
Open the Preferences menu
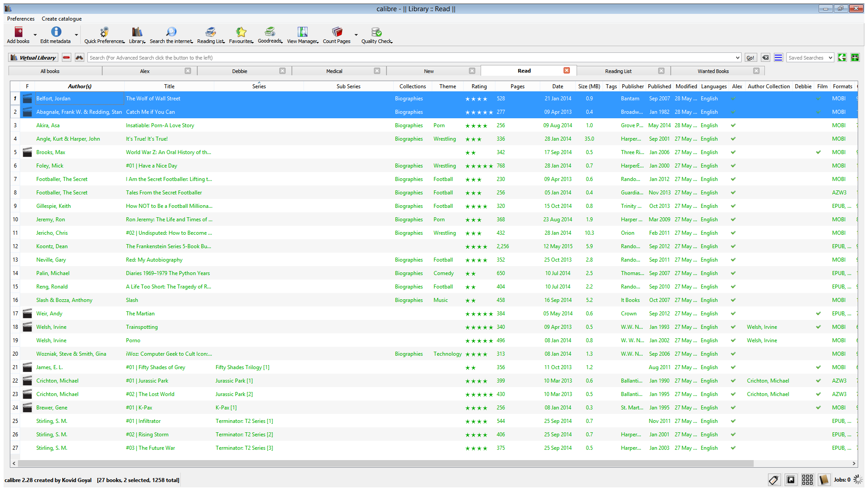pos(21,19)
